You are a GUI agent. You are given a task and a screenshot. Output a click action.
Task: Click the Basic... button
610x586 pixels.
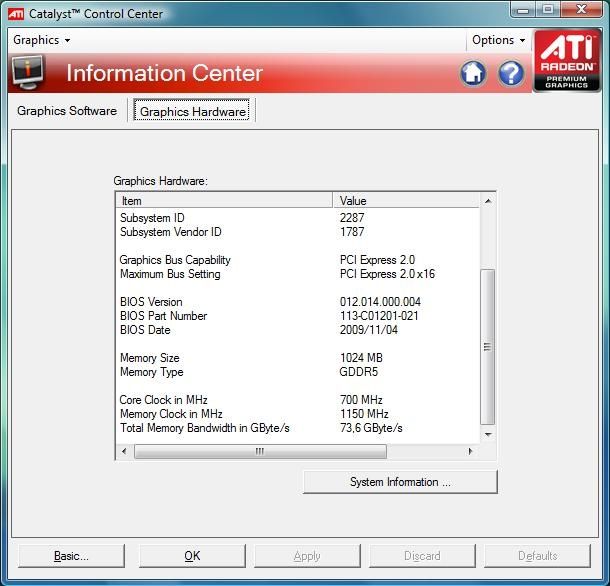[x=71, y=556]
